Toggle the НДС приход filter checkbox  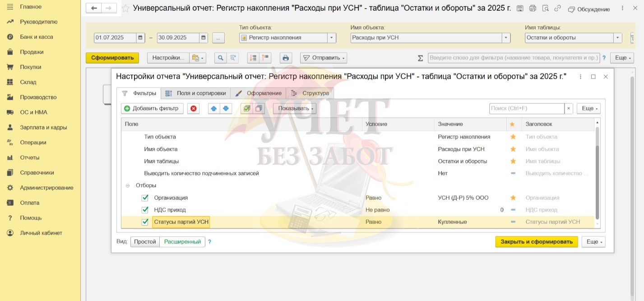tap(145, 210)
